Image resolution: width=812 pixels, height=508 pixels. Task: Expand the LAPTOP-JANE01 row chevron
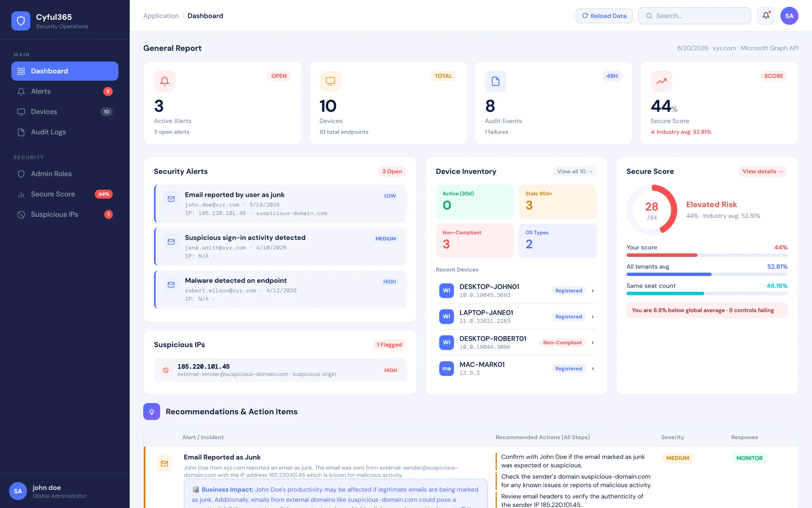(593, 316)
